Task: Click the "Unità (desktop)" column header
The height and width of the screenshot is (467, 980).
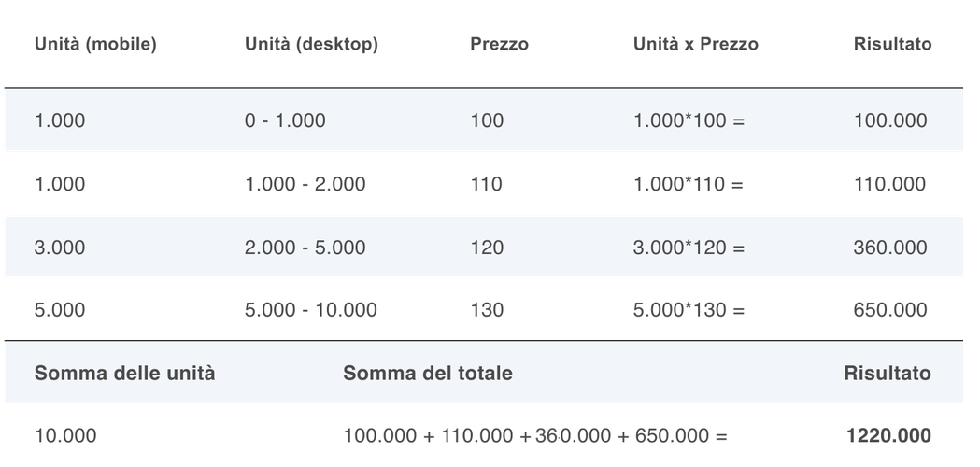Action: coord(311,44)
